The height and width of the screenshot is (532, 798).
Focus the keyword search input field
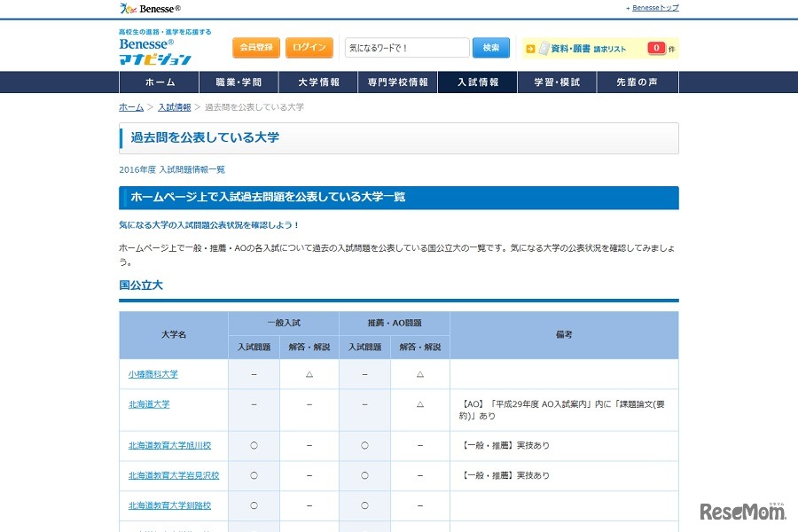click(x=406, y=48)
